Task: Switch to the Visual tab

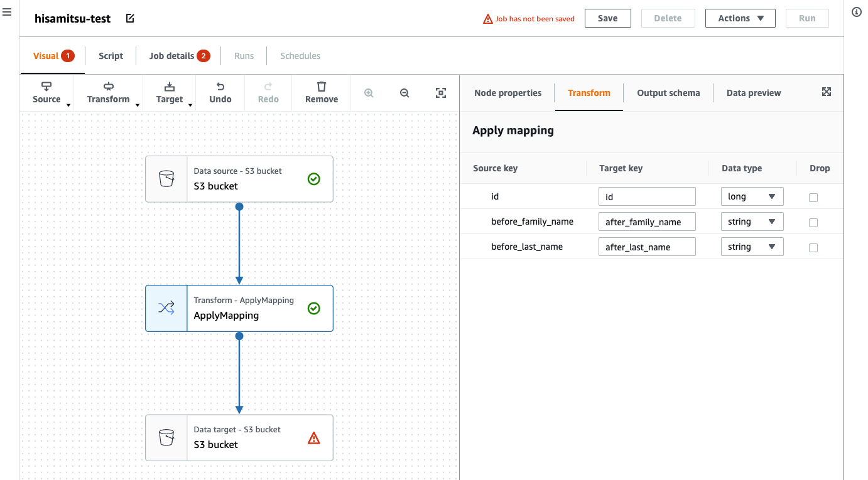Action: click(53, 56)
